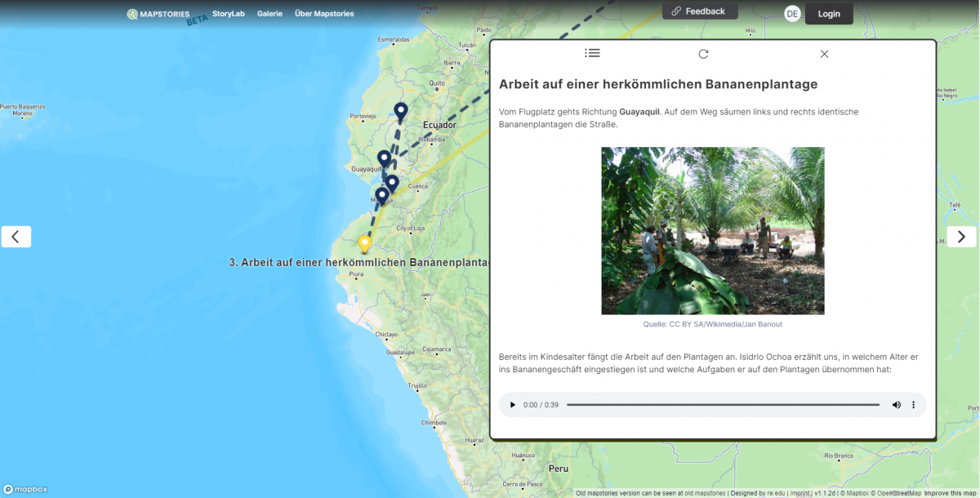Open the old.mapstories link

pyautogui.click(x=703, y=493)
